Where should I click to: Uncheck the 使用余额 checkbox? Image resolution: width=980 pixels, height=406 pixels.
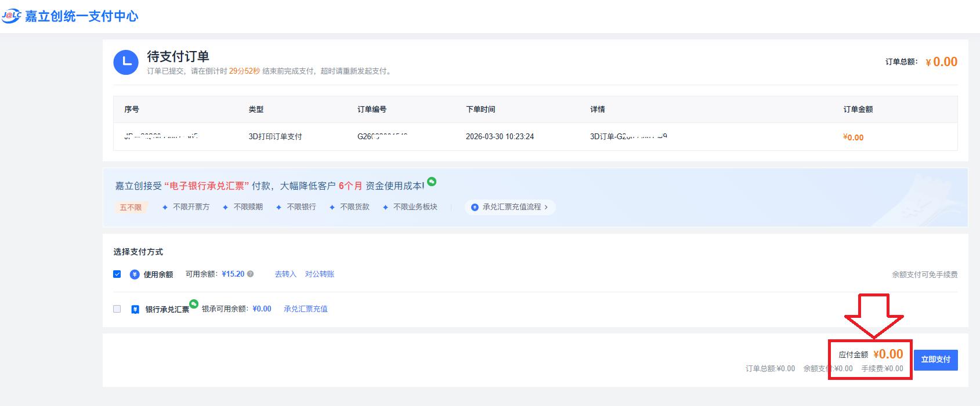click(117, 274)
